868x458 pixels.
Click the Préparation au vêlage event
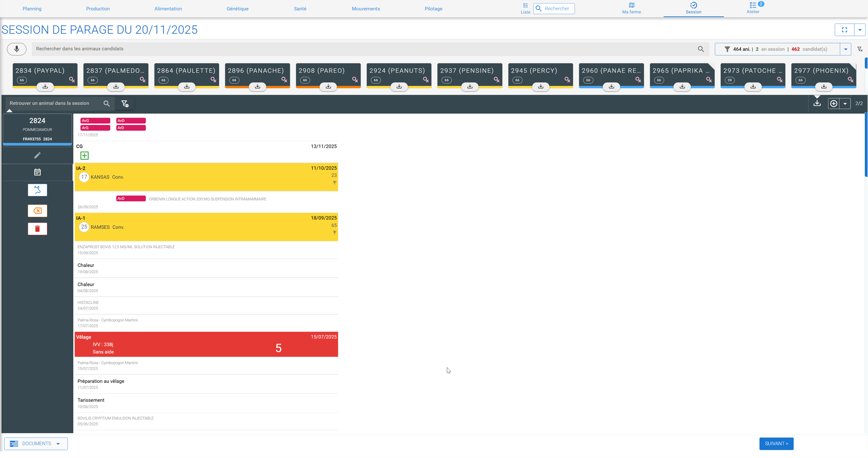(x=206, y=384)
